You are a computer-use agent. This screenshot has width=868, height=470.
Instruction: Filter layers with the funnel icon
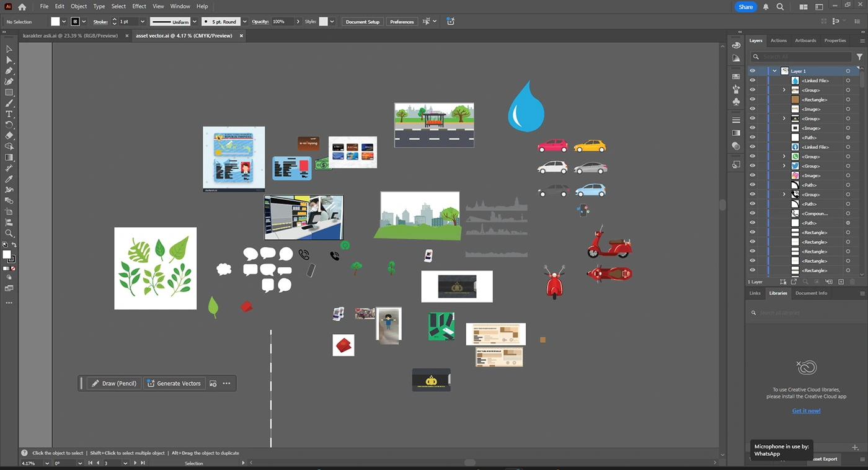point(859,56)
